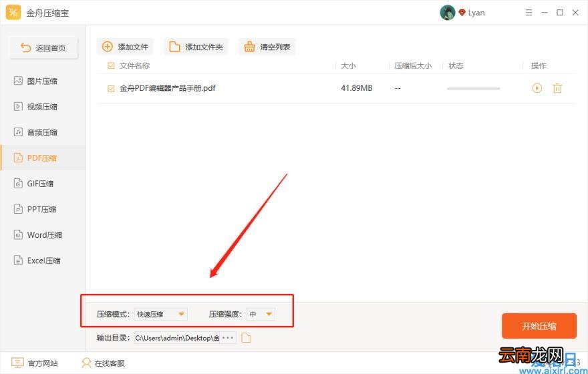Click 添加文件夹 button
588x374 pixels.
point(196,47)
